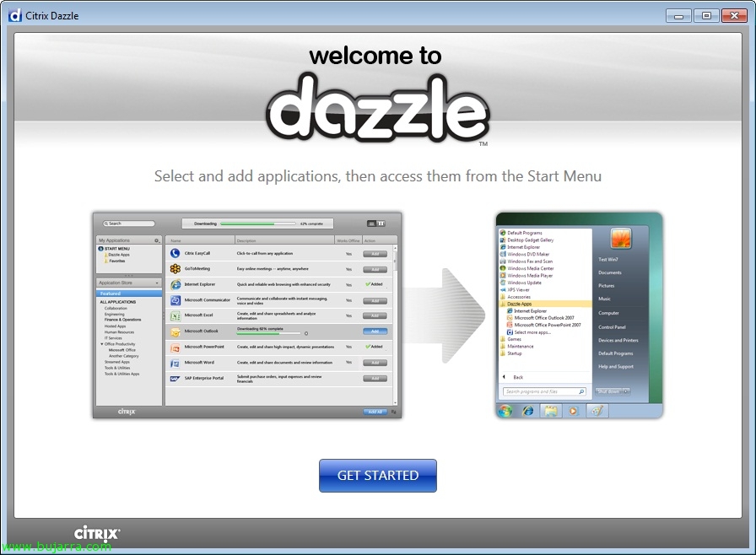Select the 'Select and add applications' subtitle text
The width and height of the screenshot is (756, 555).
pyautogui.click(x=377, y=176)
